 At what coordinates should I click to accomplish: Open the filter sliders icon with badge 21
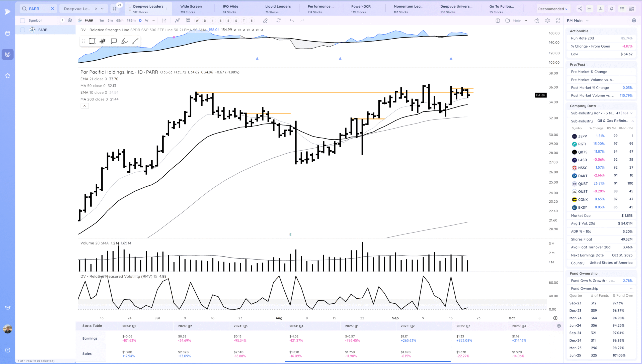tap(115, 9)
